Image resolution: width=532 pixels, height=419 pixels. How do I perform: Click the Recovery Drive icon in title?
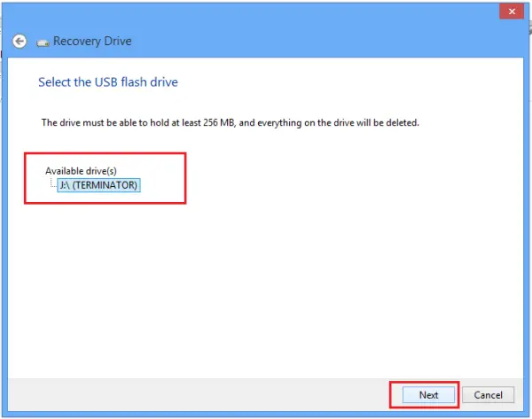tap(43, 43)
